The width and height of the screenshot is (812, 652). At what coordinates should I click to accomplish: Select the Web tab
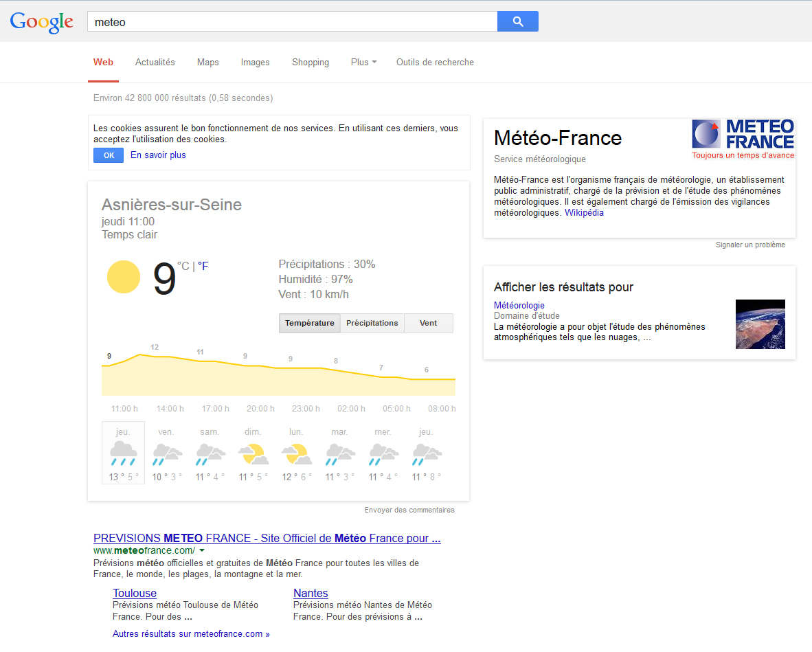pyautogui.click(x=103, y=62)
